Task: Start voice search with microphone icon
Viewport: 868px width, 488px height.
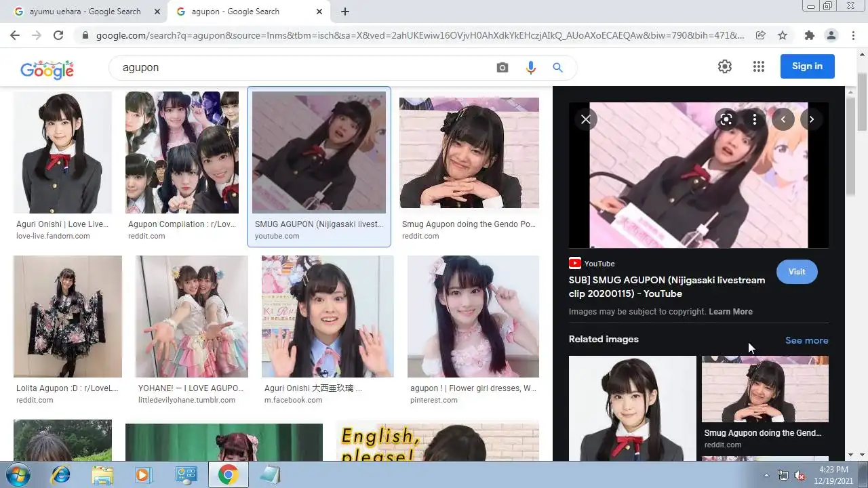Action: pos(530,68)
